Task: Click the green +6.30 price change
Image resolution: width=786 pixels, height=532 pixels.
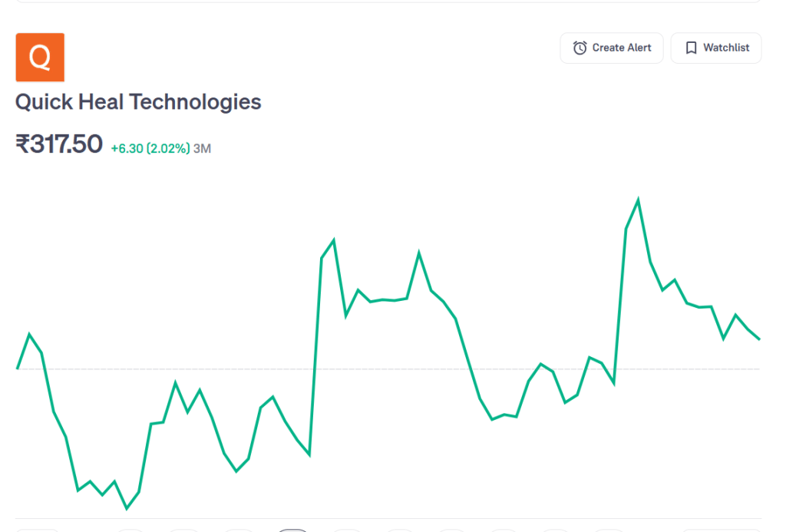Action: [127, 149]
